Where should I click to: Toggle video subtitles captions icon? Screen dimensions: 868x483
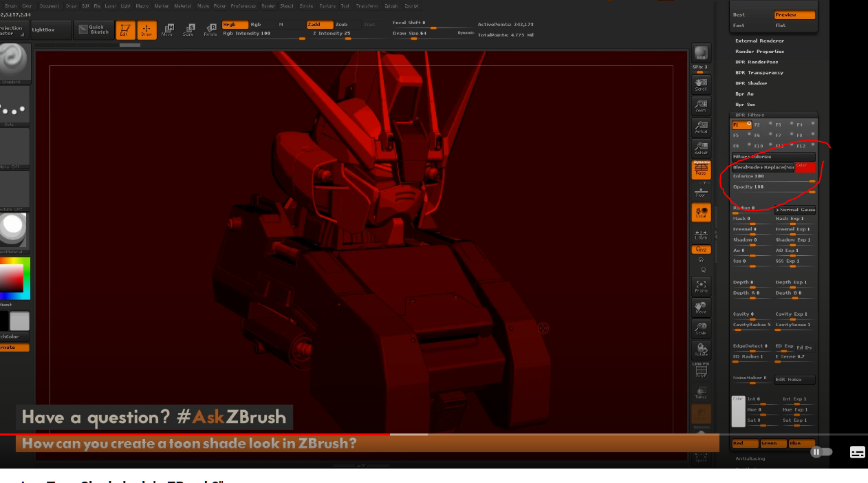click(857, 452)
